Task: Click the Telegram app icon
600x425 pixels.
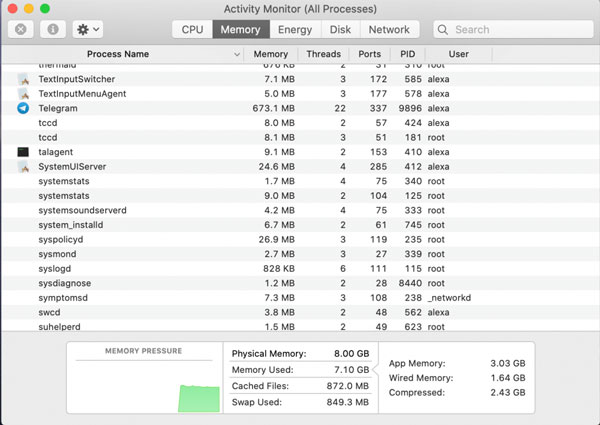Action: click(x=23, y=108)
